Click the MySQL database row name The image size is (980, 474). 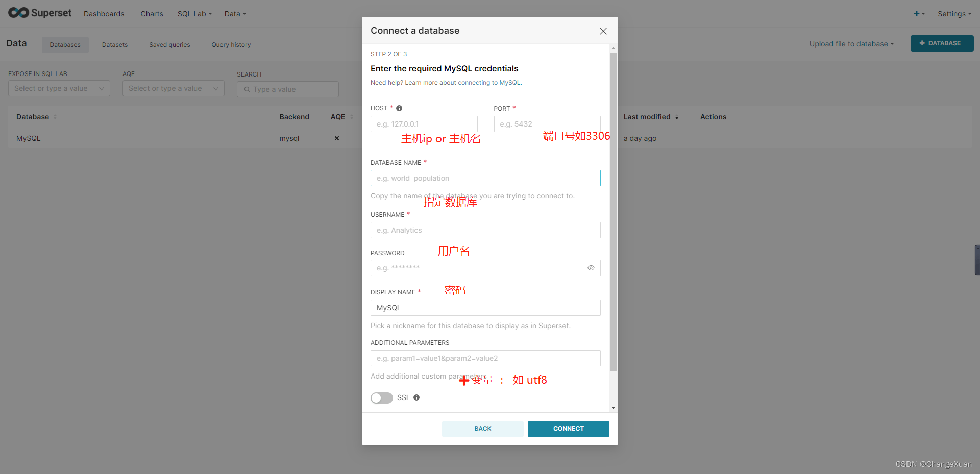(29, 138)
